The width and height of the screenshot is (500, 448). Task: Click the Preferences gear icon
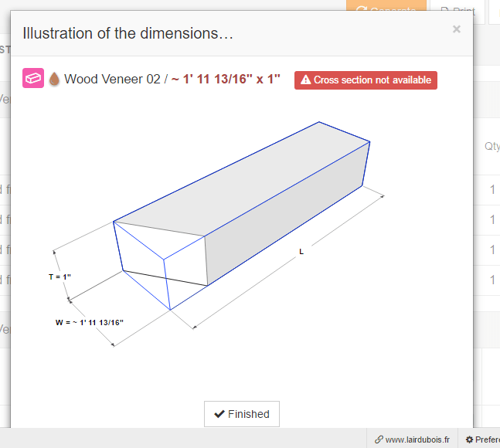pyautogui.click(x=469, y=440)
